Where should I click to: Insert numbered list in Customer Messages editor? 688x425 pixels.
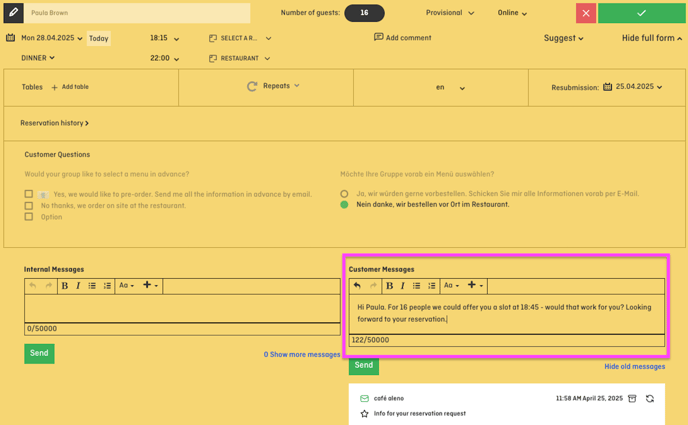tap(432, 286)
